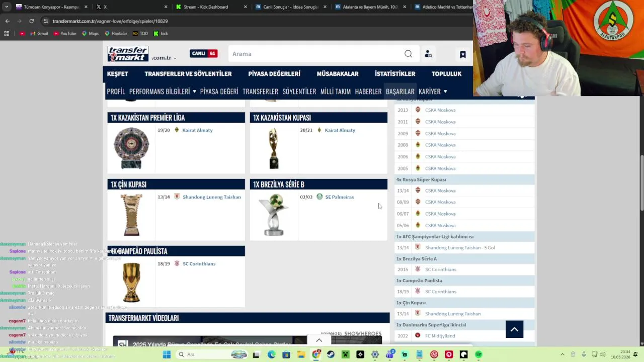The height and width of the screenshot is (362, 644).
Task: Open Kairat Almaty link under Premier Liga
Action: pos(197,130)
